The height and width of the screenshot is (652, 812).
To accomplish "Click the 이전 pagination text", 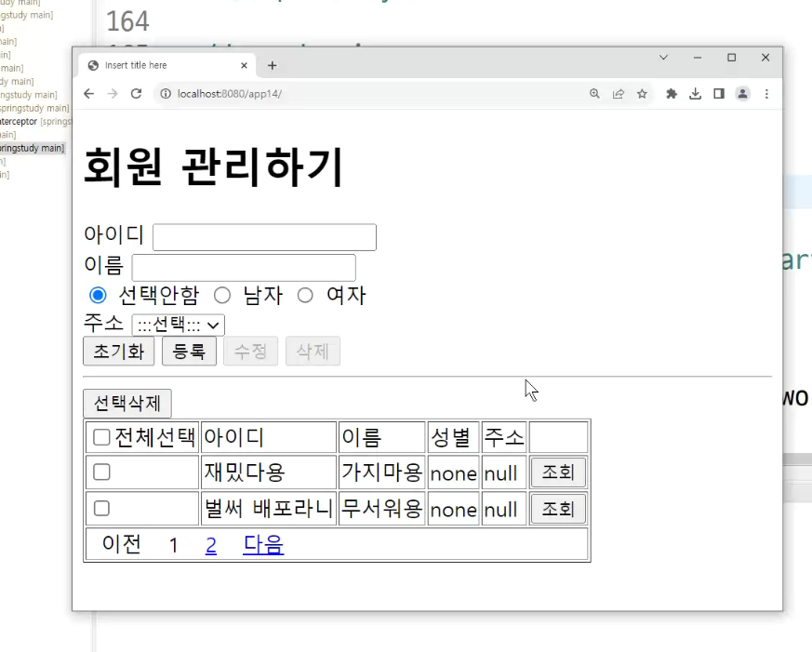I will point(122,544).
